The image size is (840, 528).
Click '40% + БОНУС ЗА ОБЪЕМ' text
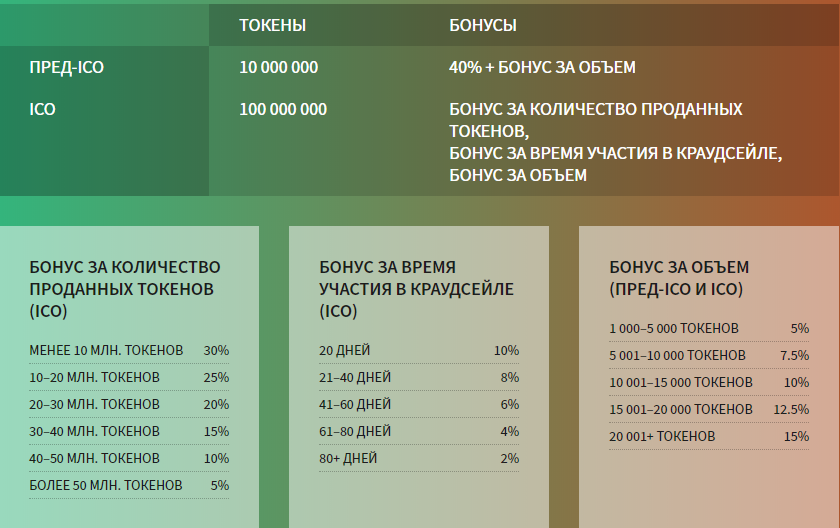(x=542, y=67)
